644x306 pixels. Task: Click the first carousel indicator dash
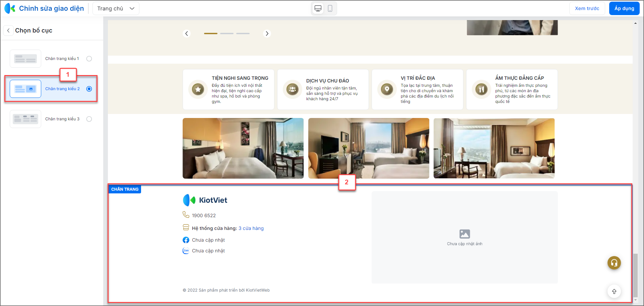(211, 34)
